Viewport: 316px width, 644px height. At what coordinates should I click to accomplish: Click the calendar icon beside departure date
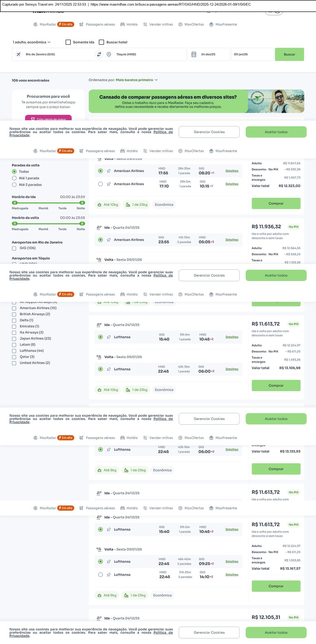[193, 55]
